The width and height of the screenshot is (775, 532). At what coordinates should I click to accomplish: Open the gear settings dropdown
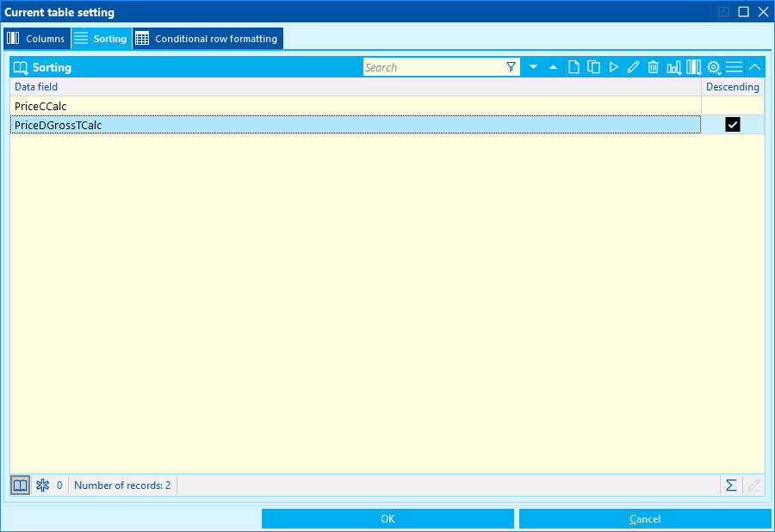[x=714, y=67]
